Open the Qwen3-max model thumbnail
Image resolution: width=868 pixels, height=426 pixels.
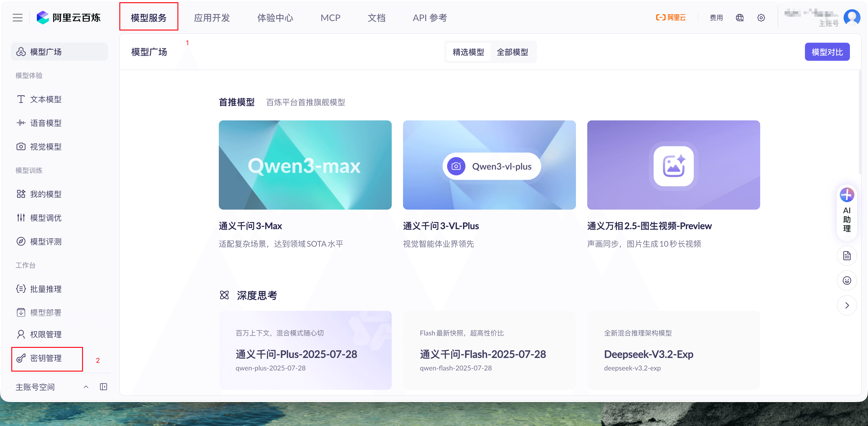point(305,165)
